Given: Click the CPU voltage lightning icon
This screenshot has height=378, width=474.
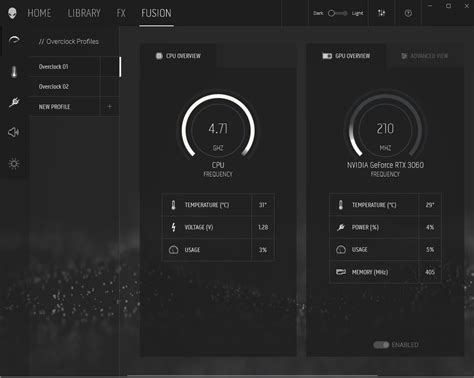Looking at the screenshot, I should [173, 227].
